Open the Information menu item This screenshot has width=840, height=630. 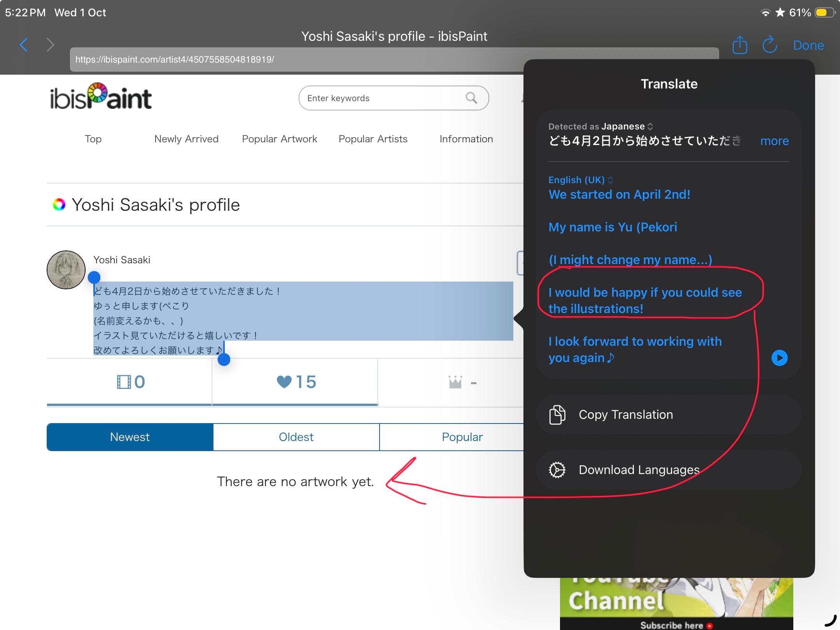[466, 139]
